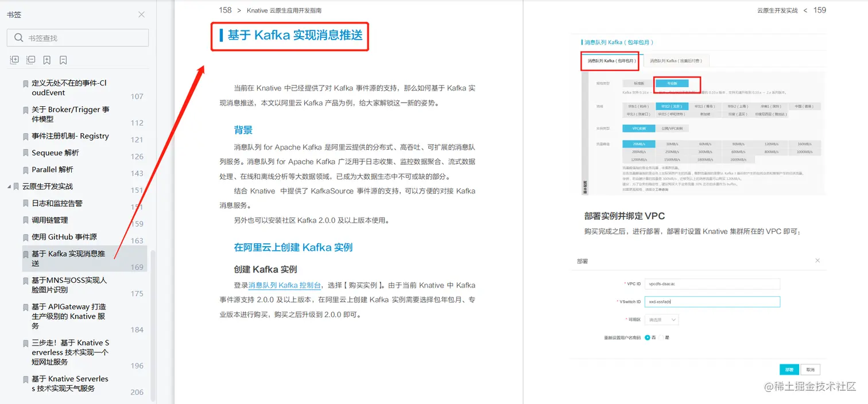Click the VPC ID input field
868x404 pixels.
pos(712,283)
